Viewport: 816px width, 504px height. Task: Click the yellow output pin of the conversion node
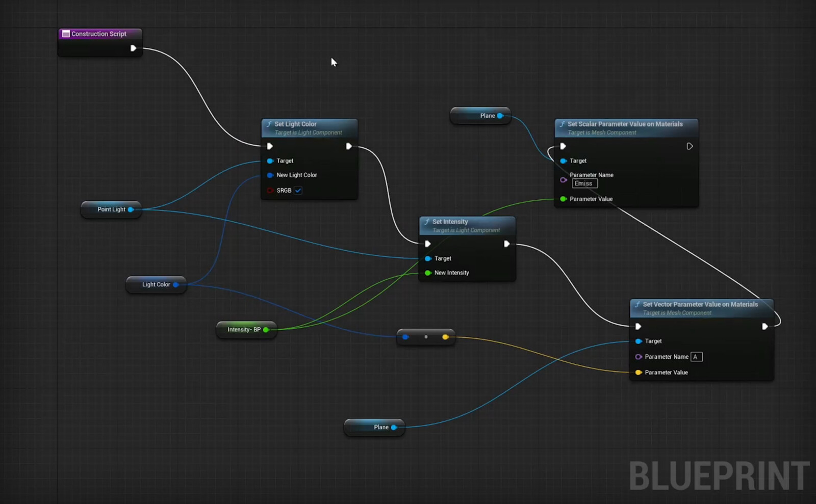pyautogui.click(x=445, y=337)
